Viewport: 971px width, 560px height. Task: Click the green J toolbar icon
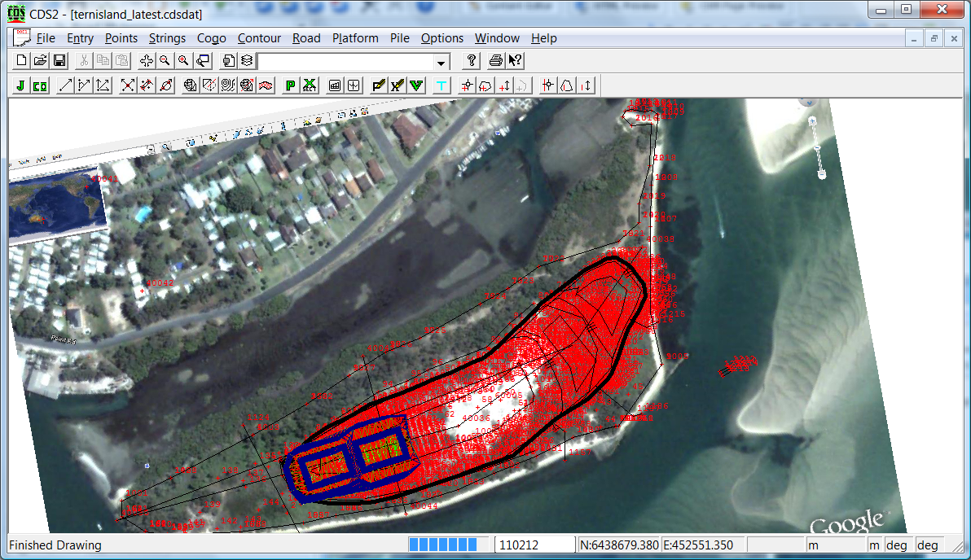tap(22, 85)
